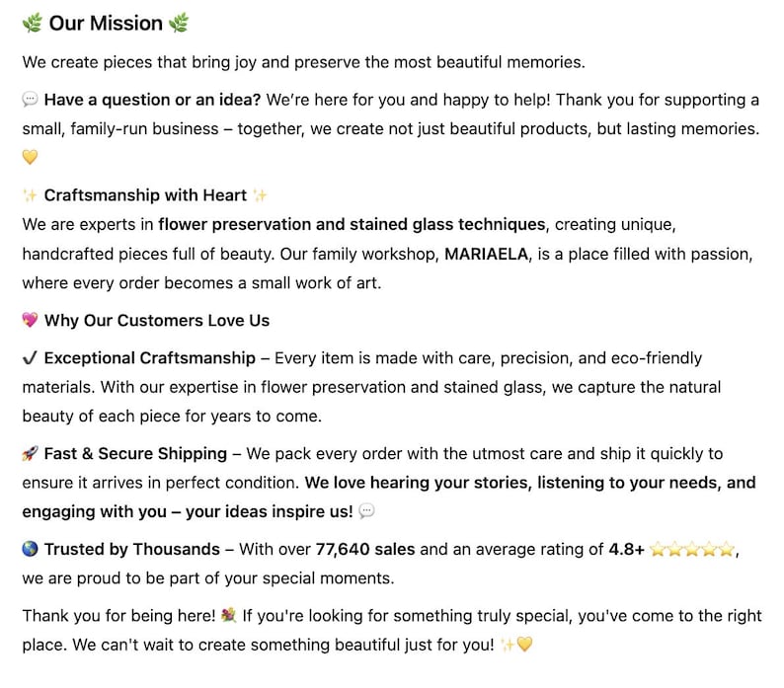This screenshot has height=688, width=784.
Task: Click the sparkles after Craftsmanship with Heart
Action: (260, 195)
